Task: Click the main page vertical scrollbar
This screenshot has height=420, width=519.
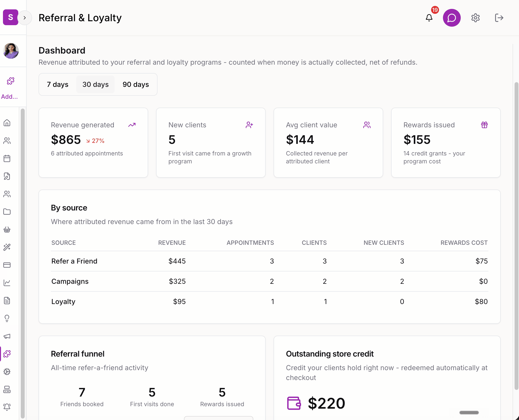Action: [x=516, y=236]
